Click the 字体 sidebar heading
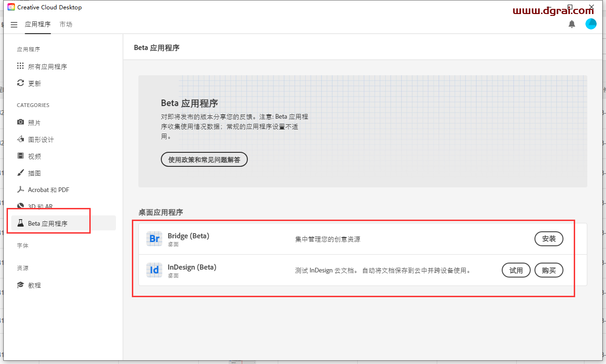 click(23, 245)
